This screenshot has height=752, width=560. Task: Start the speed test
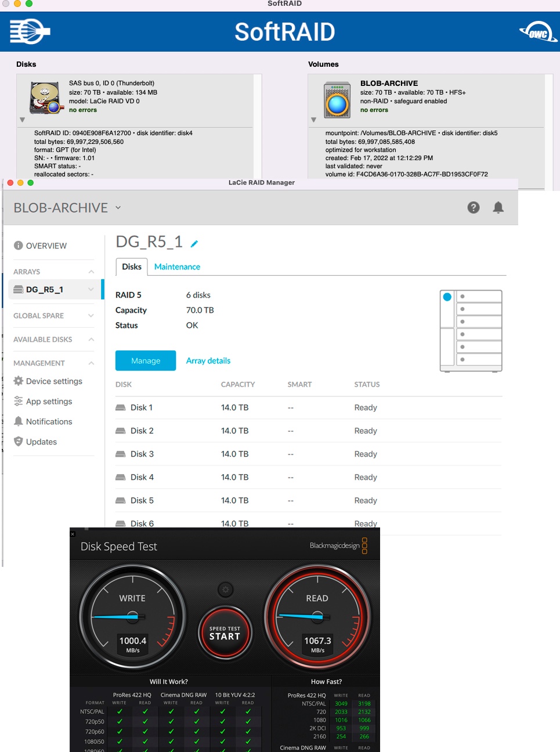tap(225, 634)
